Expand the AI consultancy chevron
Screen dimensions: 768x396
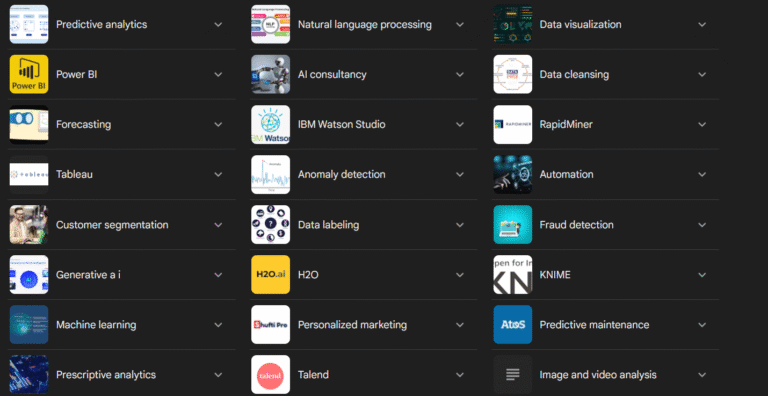pos(460,74)
